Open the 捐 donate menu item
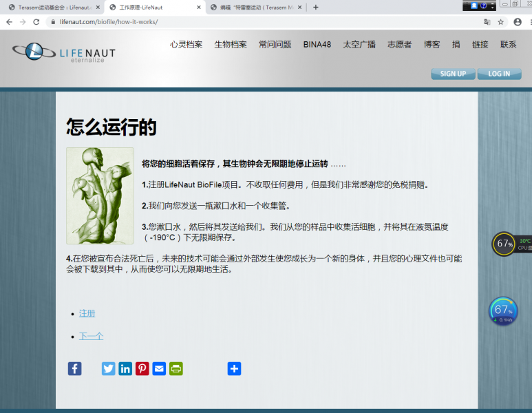This screenshot has width=532, height=413. pos(456,45)
